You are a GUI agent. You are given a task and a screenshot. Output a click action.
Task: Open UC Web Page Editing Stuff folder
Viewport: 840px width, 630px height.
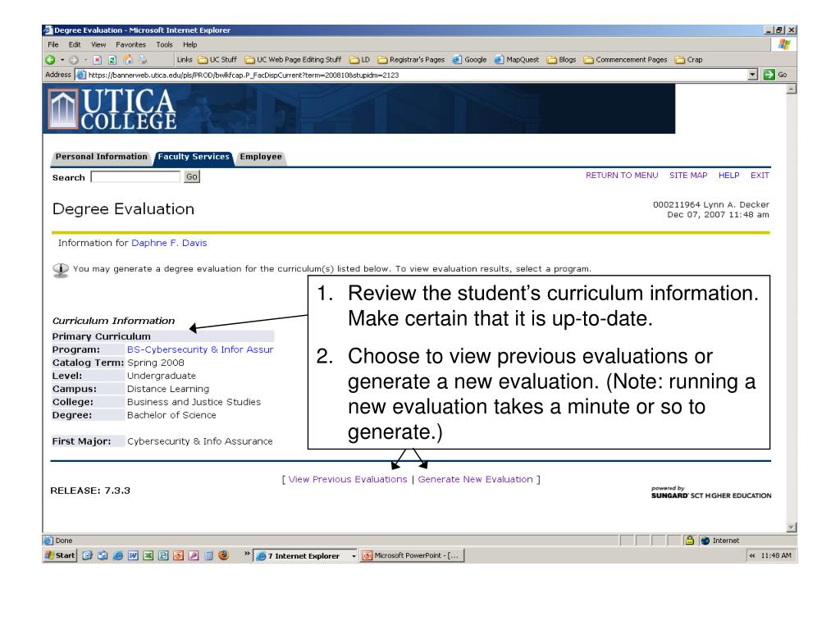(293, 60)
